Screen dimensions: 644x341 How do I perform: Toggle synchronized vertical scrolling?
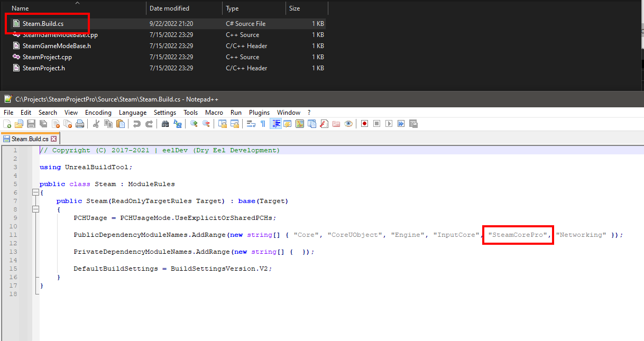click(x=223, y=124)
